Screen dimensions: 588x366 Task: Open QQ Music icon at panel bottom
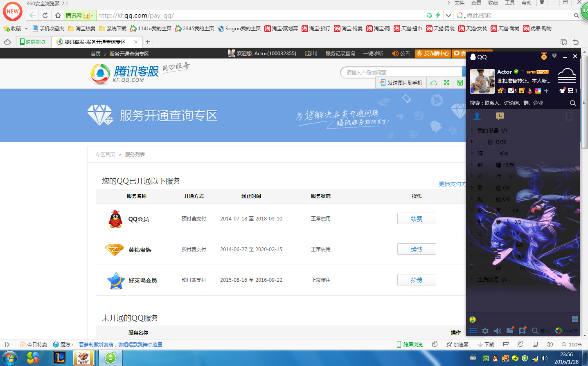[x=473, y=319]
